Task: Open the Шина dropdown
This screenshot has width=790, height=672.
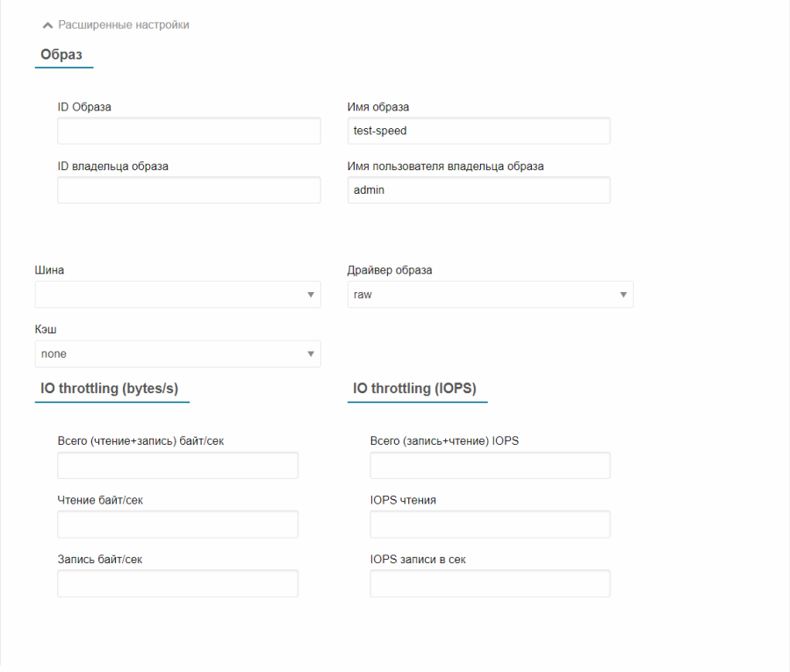Action: point(177,295)
